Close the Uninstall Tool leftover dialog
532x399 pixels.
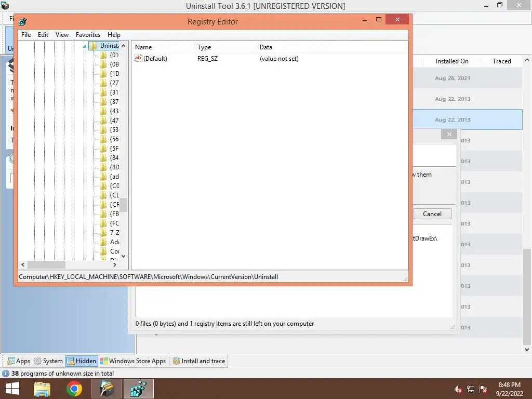[x=449, y=135]
